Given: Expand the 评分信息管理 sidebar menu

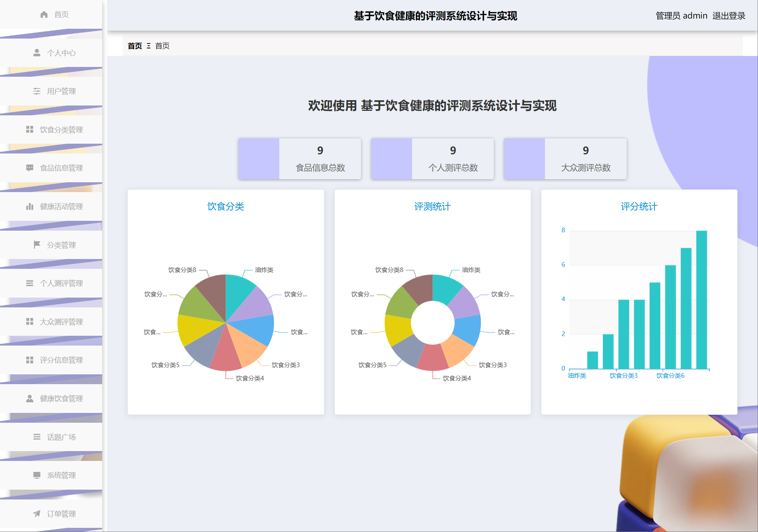Looking at the screenshot, I should pos(61,360).
